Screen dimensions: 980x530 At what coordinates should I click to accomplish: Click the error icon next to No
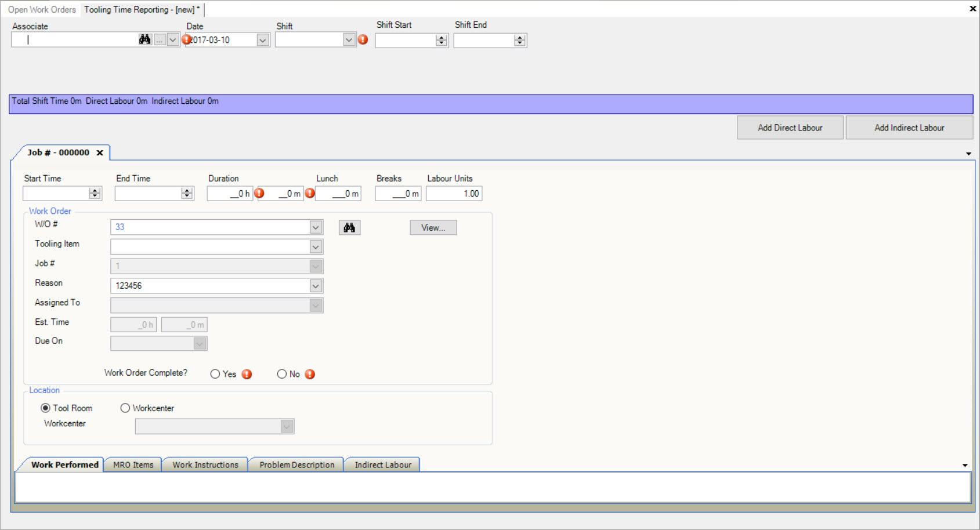pyautogui.click(x=310, y=374)
